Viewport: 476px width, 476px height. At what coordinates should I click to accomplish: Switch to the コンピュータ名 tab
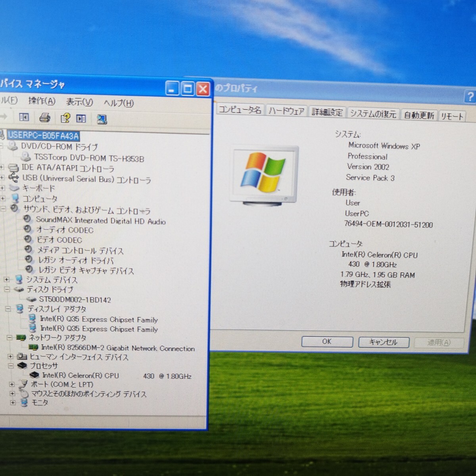[240, 109]
